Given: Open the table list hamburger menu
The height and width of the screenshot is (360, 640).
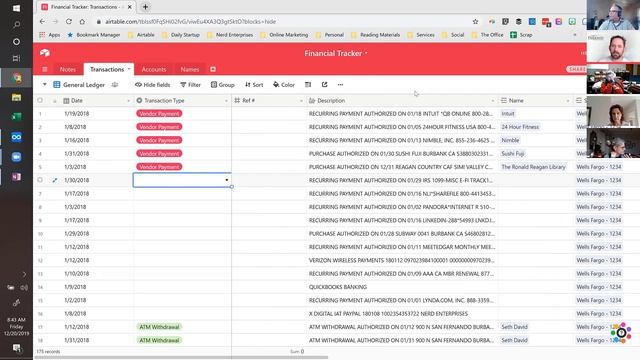Looking at the screenshot, I should click(45, 69).
